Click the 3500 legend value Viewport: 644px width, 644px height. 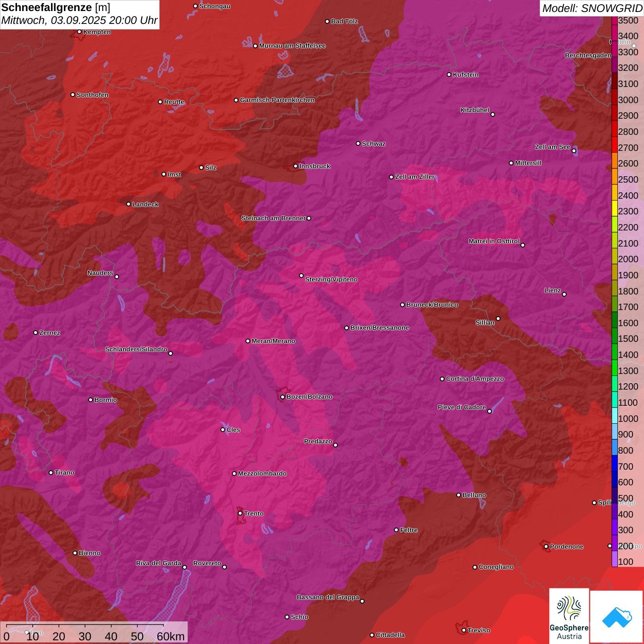point(628,20)
